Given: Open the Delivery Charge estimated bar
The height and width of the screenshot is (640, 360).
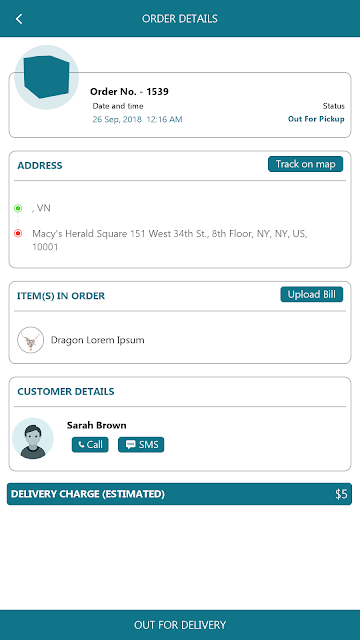Looking at the screenshot, I should (179, 494).
